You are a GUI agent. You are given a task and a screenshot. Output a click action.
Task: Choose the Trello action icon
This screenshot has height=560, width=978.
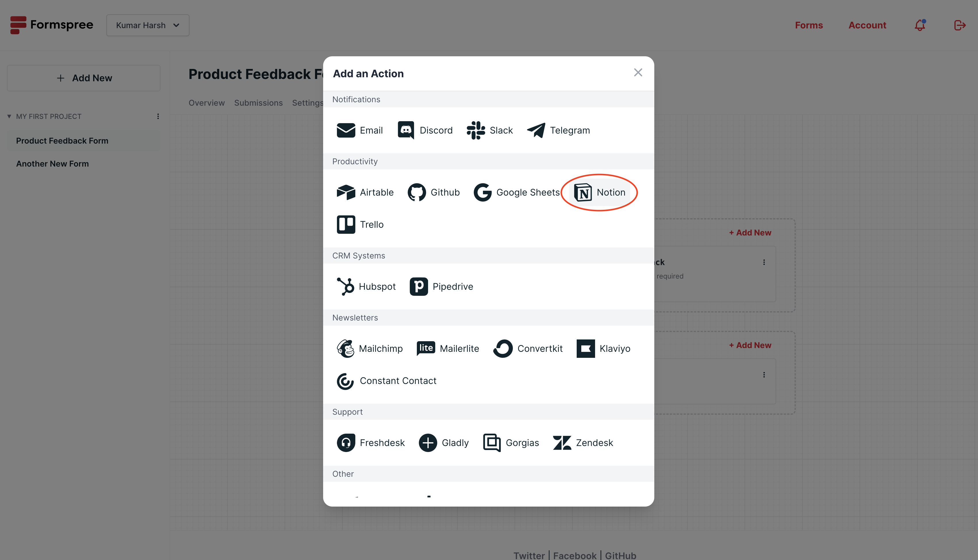346,225
